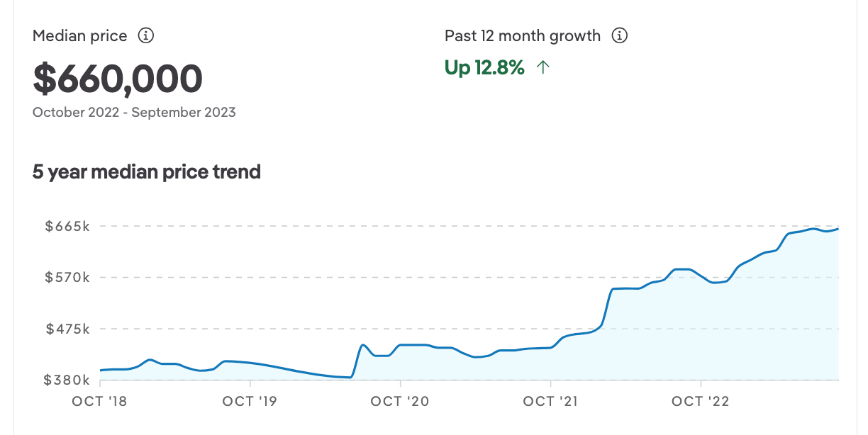Select the Median price label text

(80, 35)
